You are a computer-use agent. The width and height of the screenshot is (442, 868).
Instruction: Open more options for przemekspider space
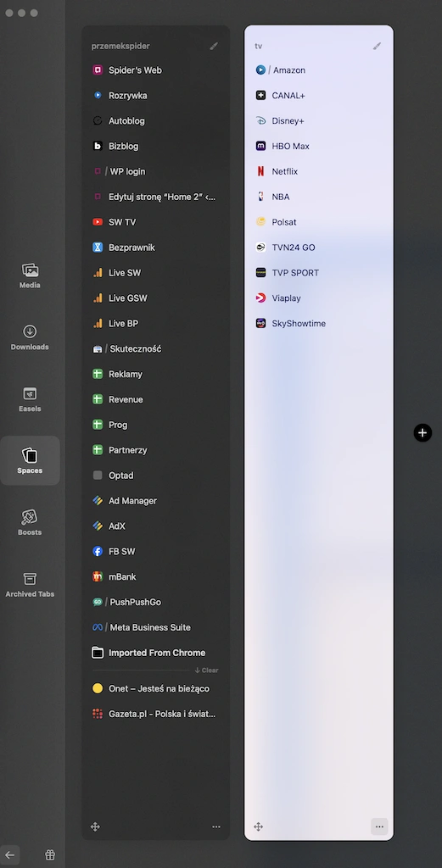tap(216, 826)
